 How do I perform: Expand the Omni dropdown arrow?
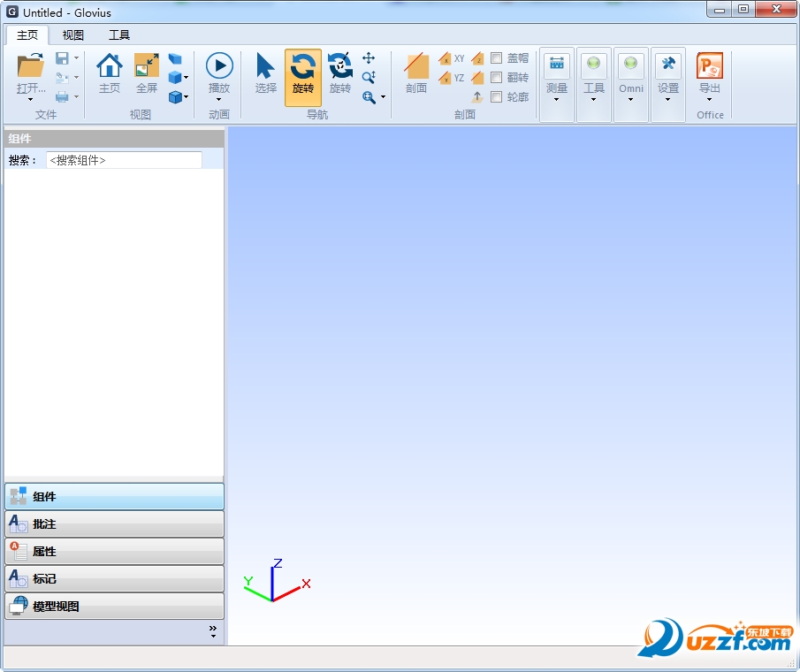(630, 100)
